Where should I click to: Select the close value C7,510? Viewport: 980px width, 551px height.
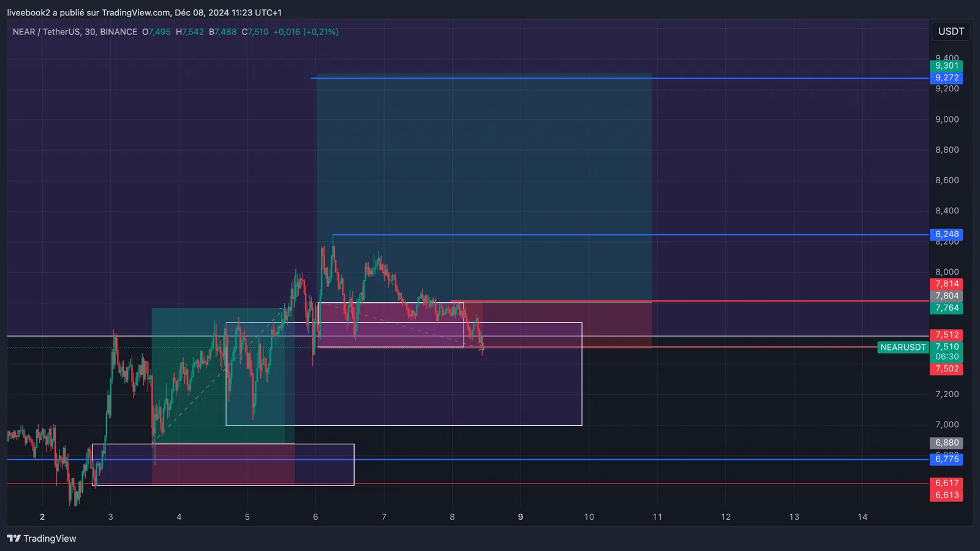tap(255, 32)
